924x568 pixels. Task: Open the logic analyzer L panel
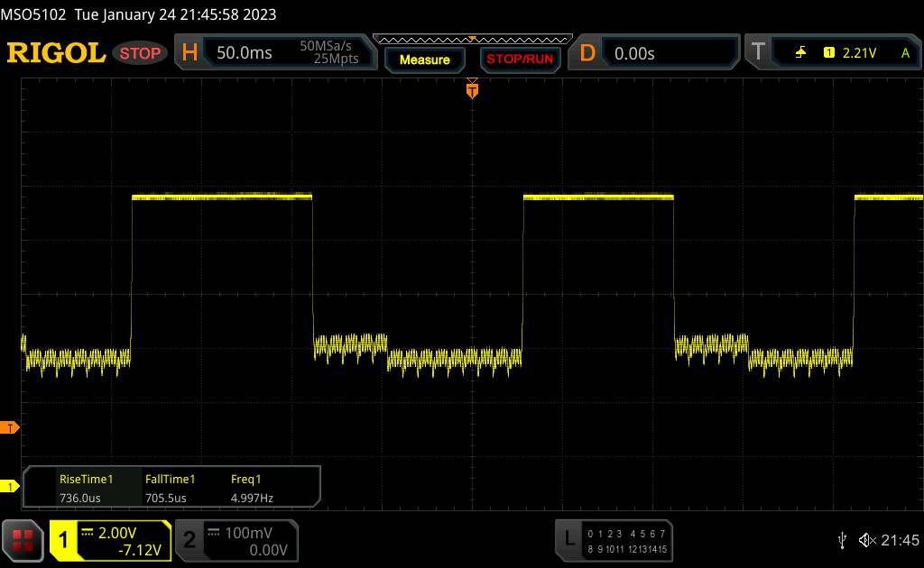(569, 538)
